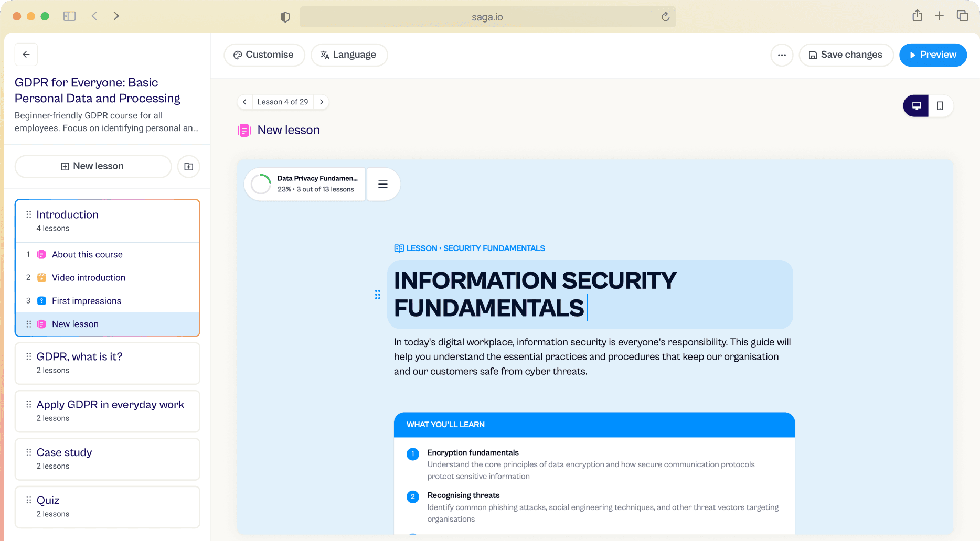Select the Video introduction lesson

tap(89, 278)
